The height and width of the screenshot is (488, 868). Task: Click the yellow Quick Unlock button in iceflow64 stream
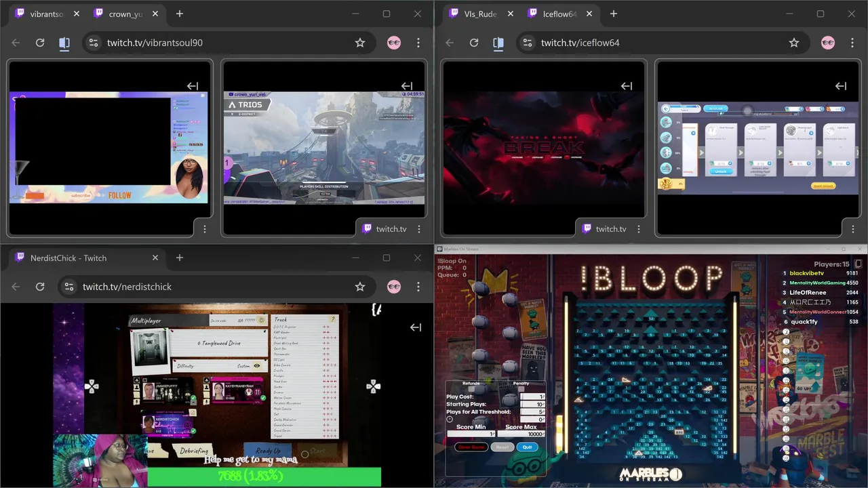point(824,186)
